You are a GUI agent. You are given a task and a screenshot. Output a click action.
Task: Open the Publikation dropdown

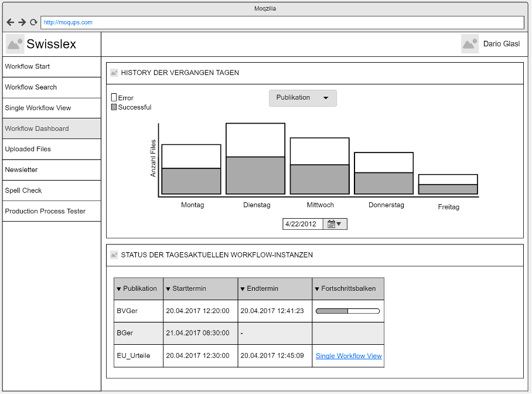(x=303, y=98)
